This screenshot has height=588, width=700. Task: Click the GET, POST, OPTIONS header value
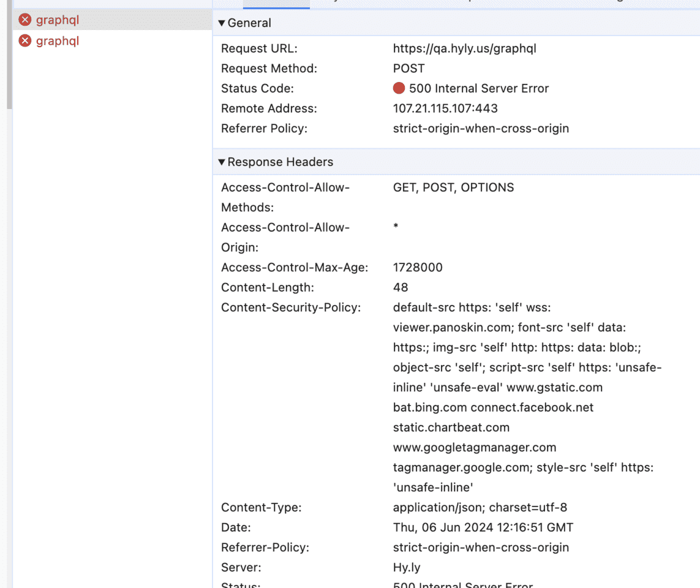click(x=453, y=187)
